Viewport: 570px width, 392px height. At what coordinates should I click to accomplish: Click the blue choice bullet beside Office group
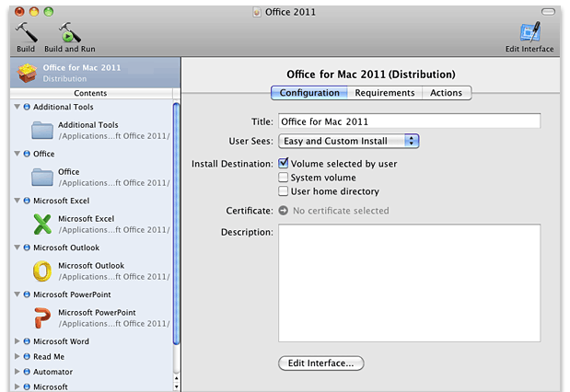(x=27, y=154)
